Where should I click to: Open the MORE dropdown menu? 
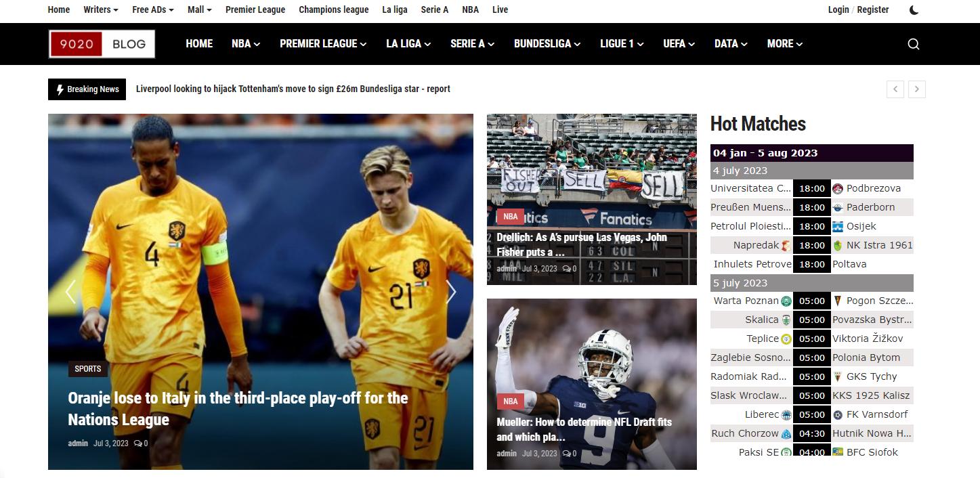785,43
